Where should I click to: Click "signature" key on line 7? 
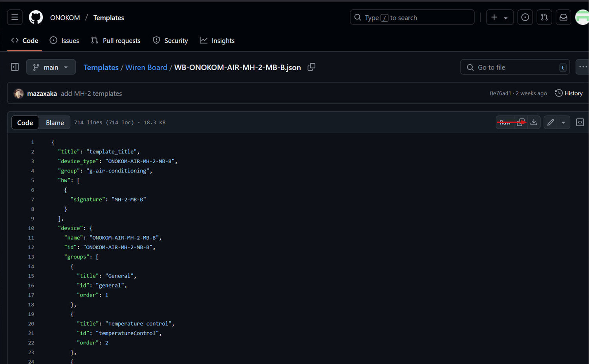[x=88, y=199]
